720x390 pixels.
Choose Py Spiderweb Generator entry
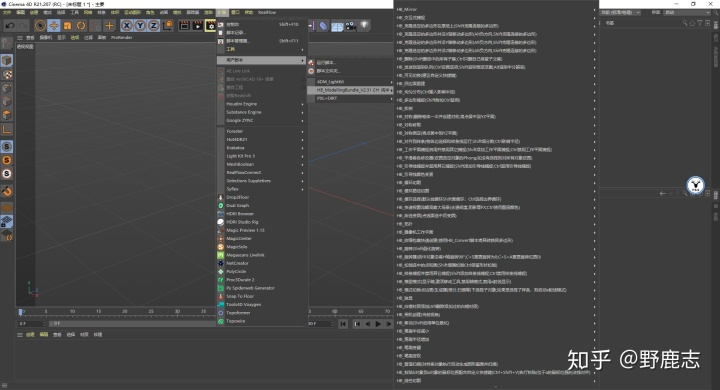[250, 288]
